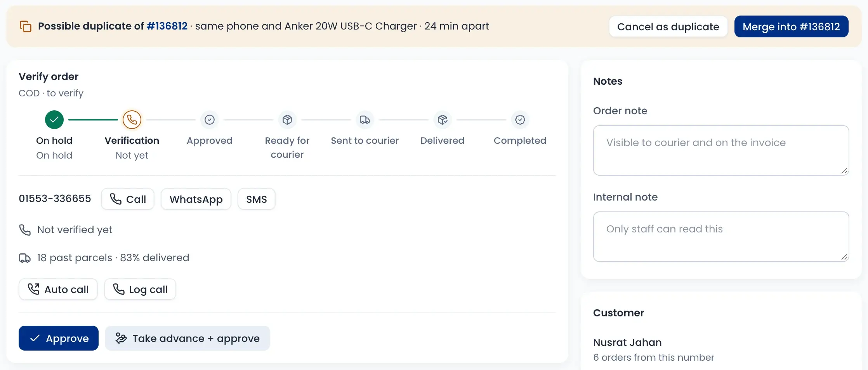Click the 'Approved' step label
The width and height of the screenshot is (868, 370).
tap(210, 141)
